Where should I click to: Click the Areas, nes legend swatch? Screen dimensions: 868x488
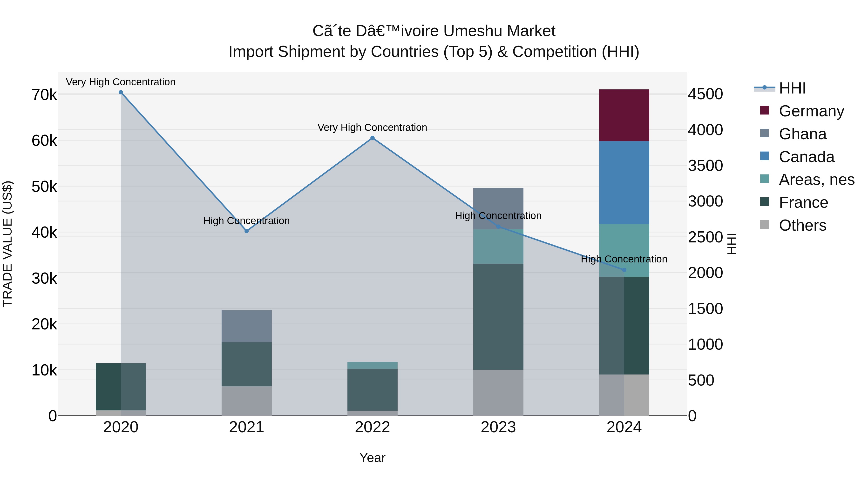click(765, 179)
